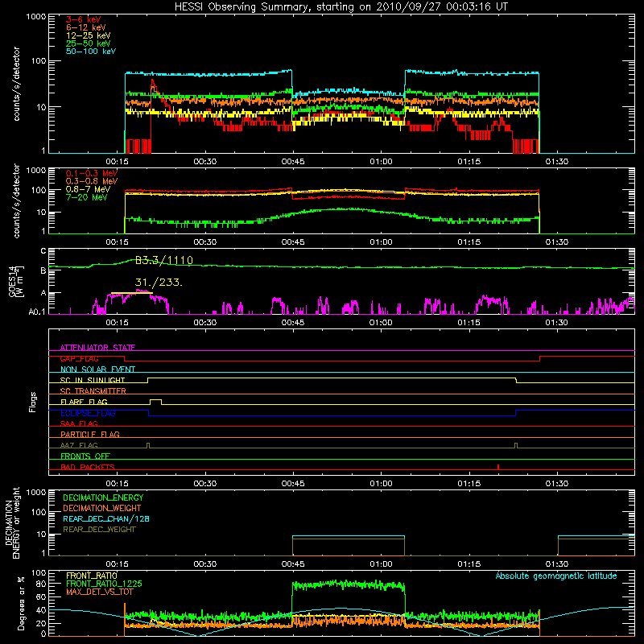Select the PARTICLE_FLAG label

(90, 434)
